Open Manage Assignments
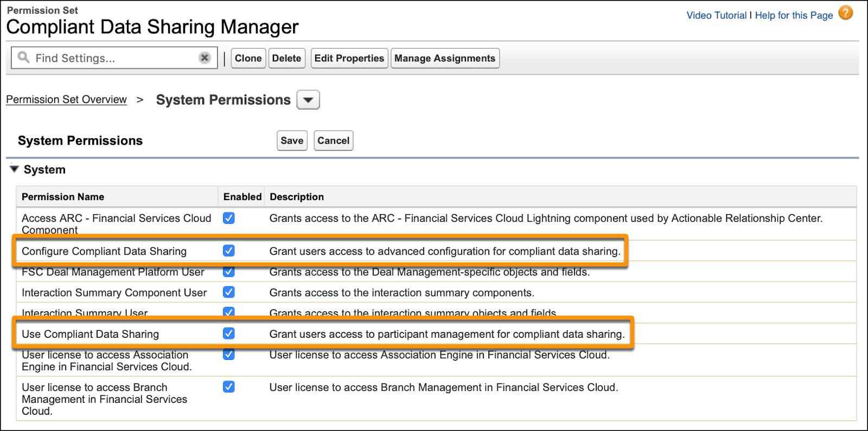 pyautogui.click(x=445, y=58)
